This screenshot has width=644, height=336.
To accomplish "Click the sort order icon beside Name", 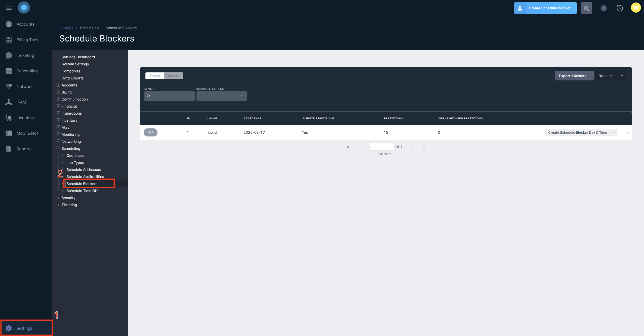I will tap(612, 76).
